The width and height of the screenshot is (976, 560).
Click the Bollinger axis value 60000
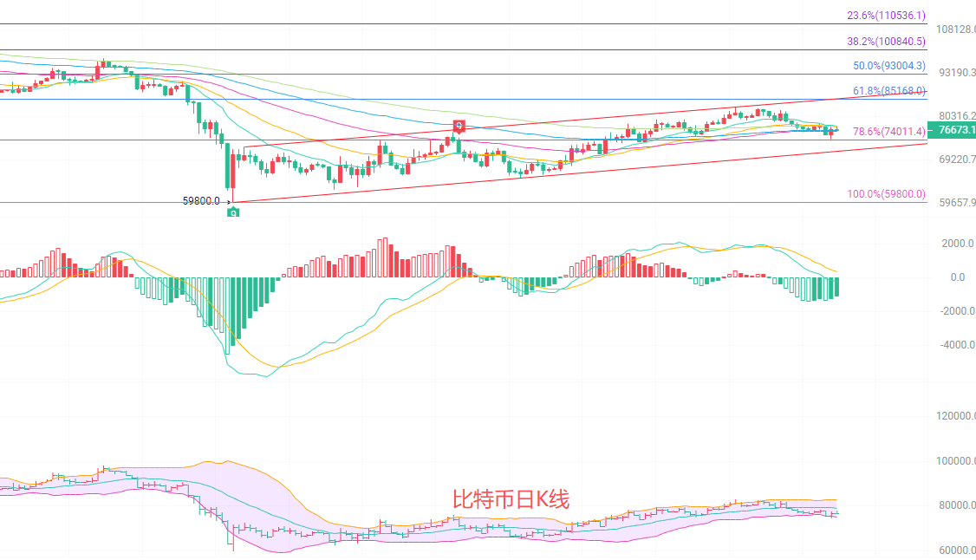[957, 550]
